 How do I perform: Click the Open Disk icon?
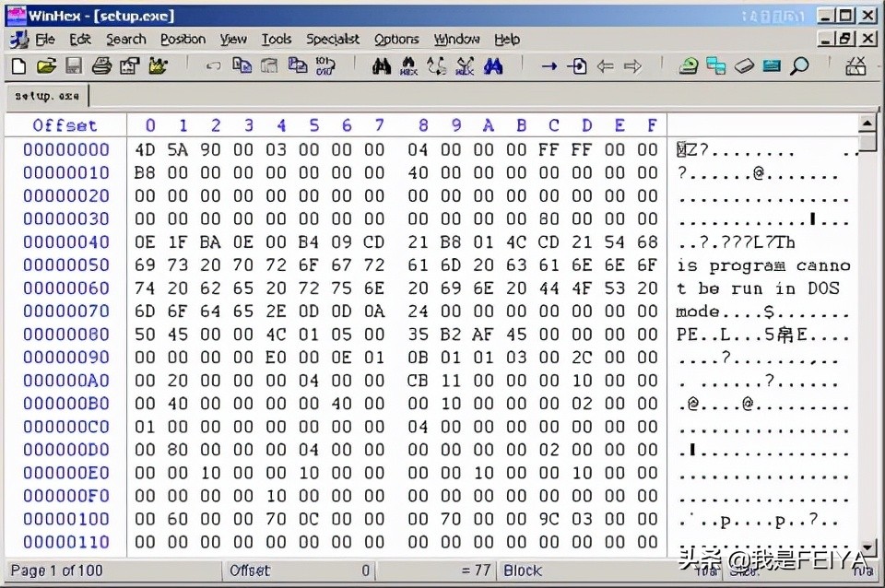click(688, 66)
